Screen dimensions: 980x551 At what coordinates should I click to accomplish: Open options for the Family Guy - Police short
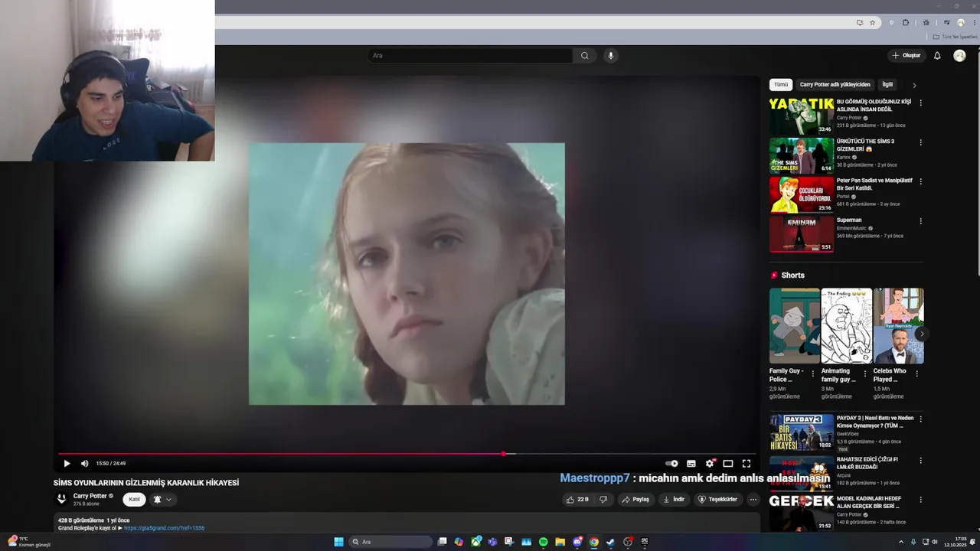(813, 374)
